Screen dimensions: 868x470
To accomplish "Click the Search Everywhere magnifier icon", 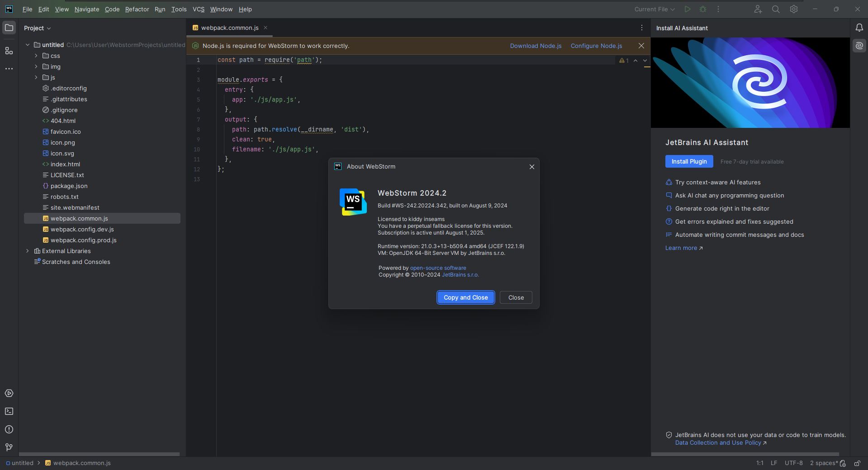I will pyautogui.click(x=775, y=9).
